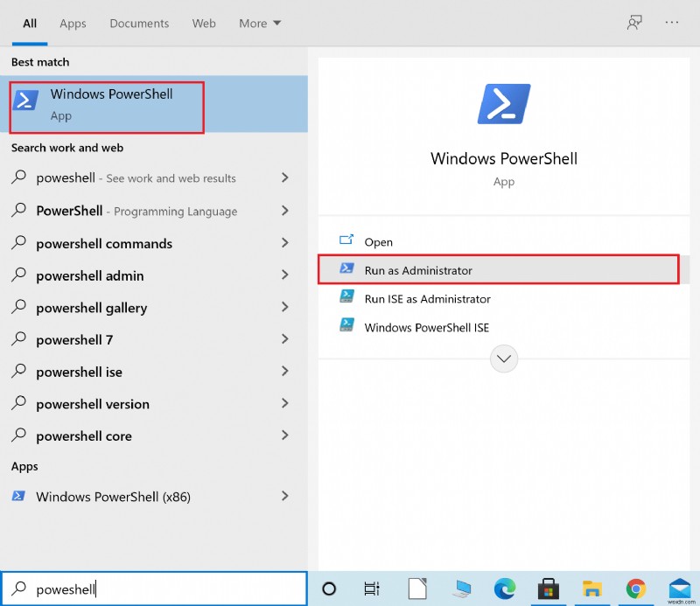This screenshot has height=606, width=700.
Task: Launch Microsoft Edge from the taskbar
Action: point(505,589)
